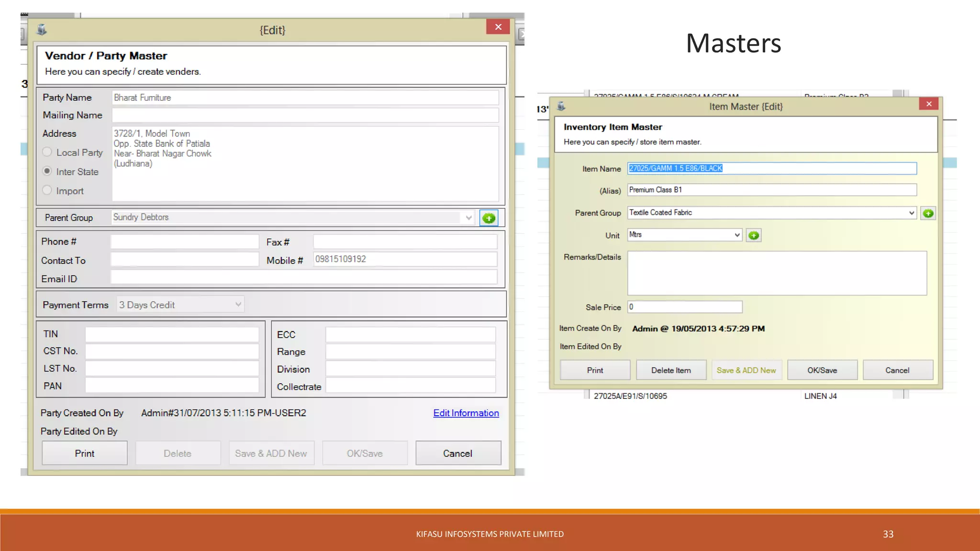
Task: Click green add button beside Sundry Debtors
Action: tap(489, 218)
